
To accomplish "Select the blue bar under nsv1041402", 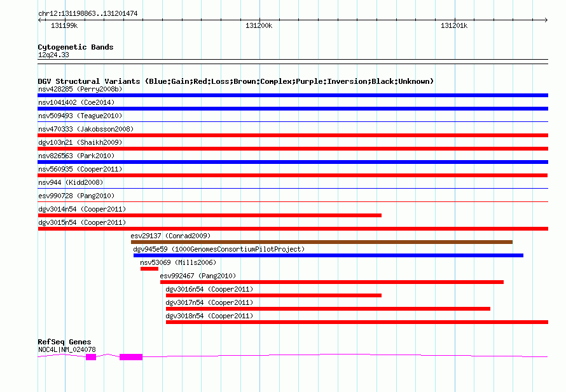I will pyautogui.click(x=293, y=109).
